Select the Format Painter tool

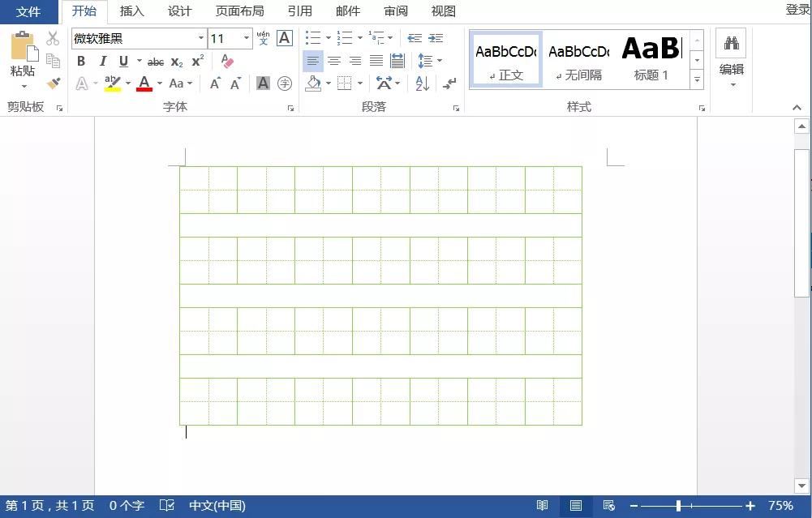[x=51, y=83]
